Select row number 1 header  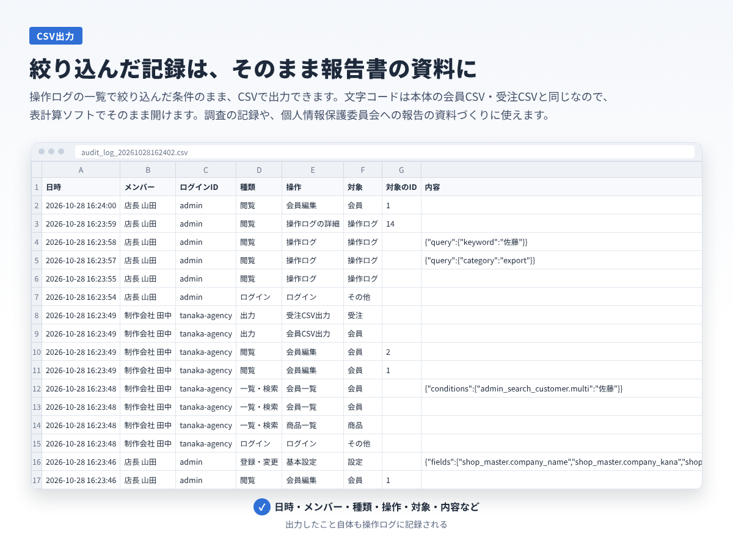[37, 187]
